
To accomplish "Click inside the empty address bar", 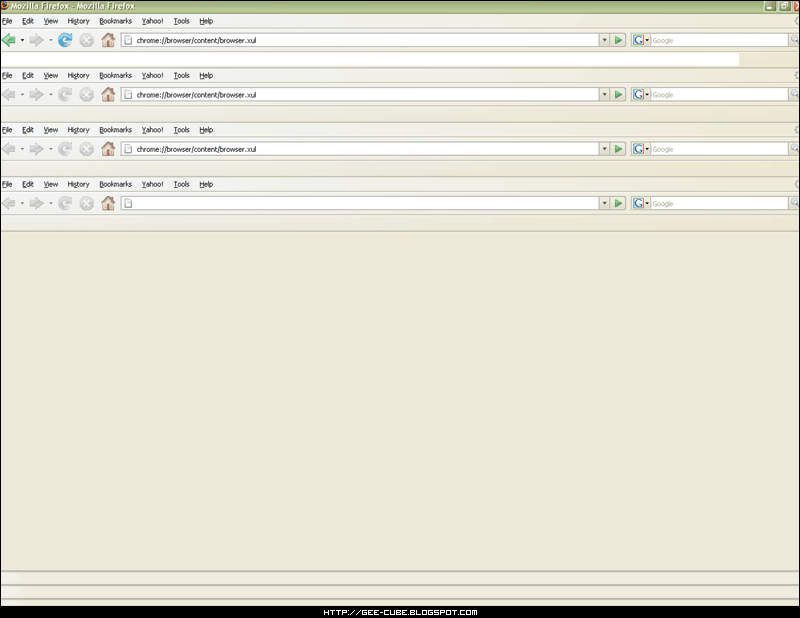I will (360, 203).
